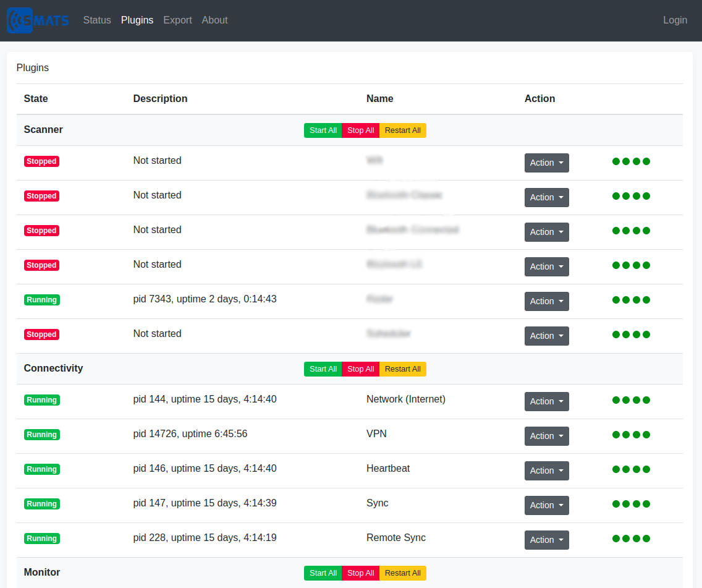Click the green status dots for Heartbeat
Image resolution: width=702 pixels, height=588 pixels.
(631, 469)
